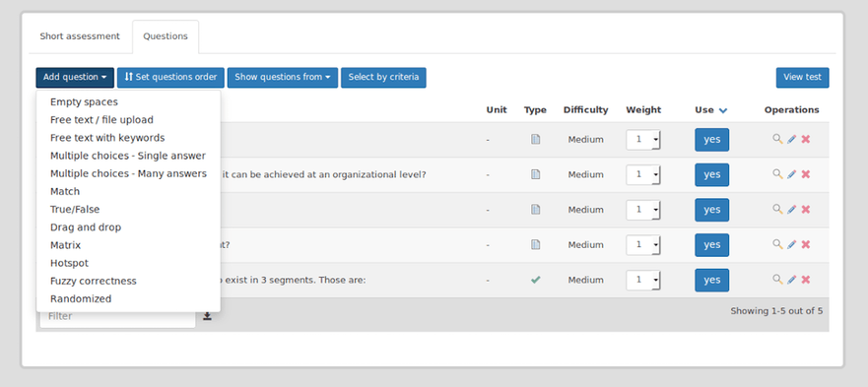868x387 pixels.
Task: Click the type icon in organizational level row
Action: tap(535, 174)
